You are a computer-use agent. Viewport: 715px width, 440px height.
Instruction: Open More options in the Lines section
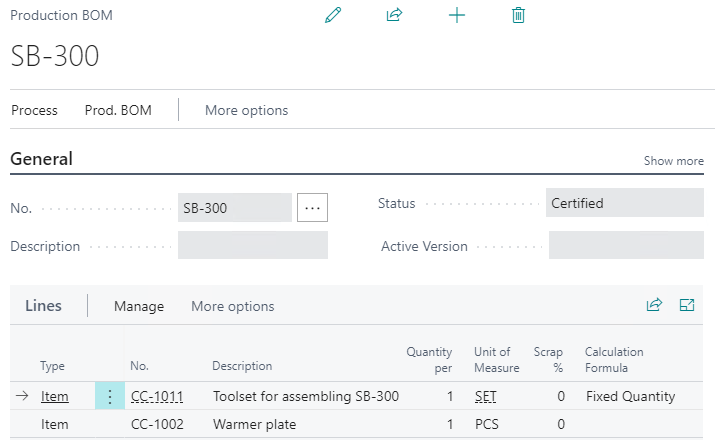(233, 306)
